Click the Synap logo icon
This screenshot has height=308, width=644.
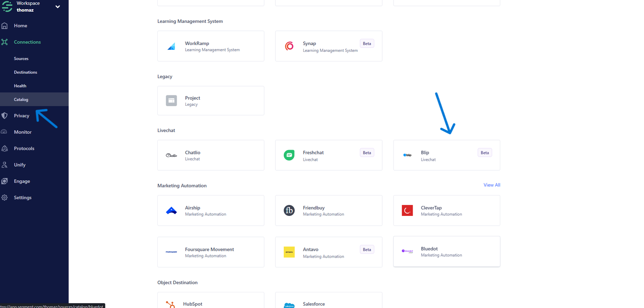point(289,46)
